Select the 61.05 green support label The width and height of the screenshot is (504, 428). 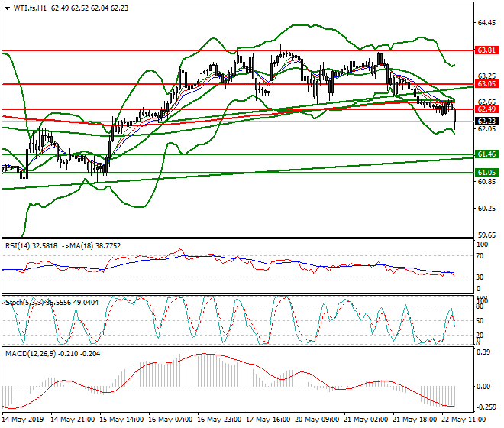(486, 173)
